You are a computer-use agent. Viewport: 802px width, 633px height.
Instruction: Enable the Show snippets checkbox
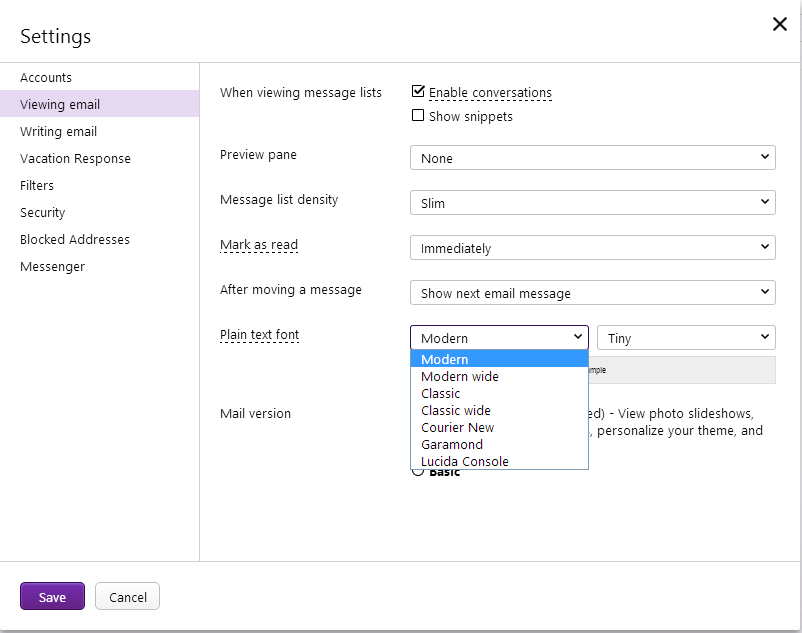tap(419, 116)
